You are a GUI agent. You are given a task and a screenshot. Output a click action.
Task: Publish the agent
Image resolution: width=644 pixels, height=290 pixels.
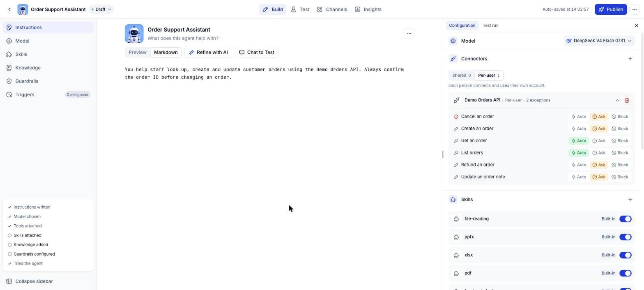(611, 9)
